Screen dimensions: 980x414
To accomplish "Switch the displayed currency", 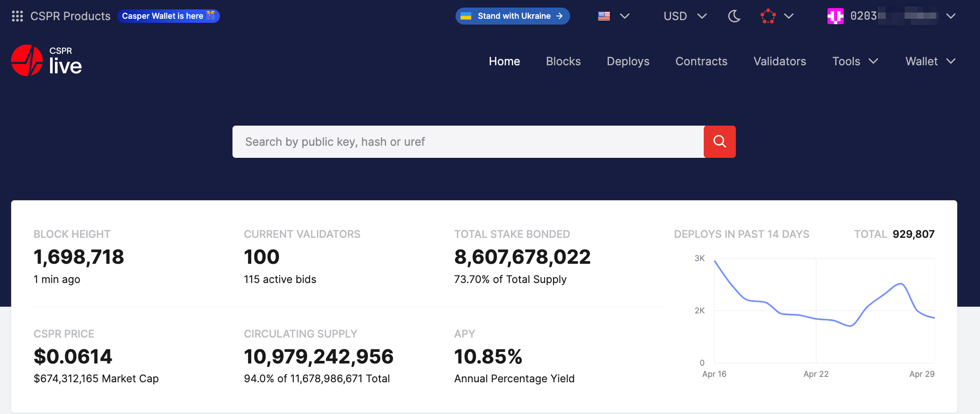I will click(684, 16).
